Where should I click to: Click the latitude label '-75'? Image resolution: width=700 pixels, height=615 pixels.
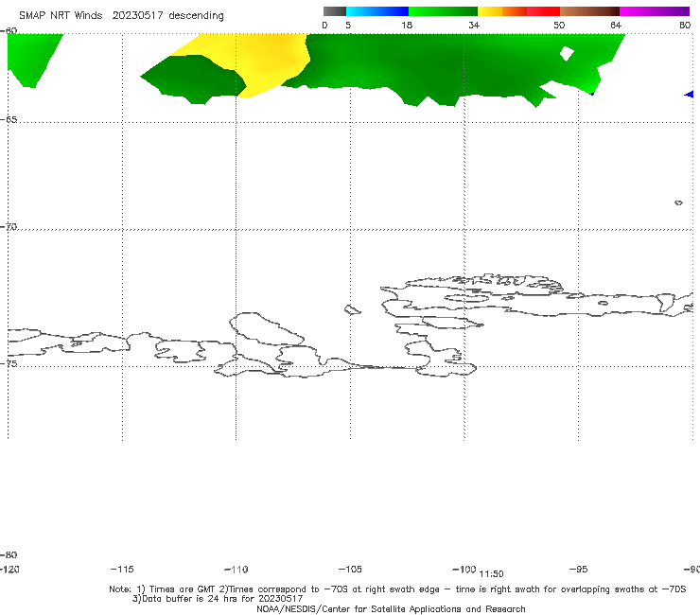(x=9, y=363)
